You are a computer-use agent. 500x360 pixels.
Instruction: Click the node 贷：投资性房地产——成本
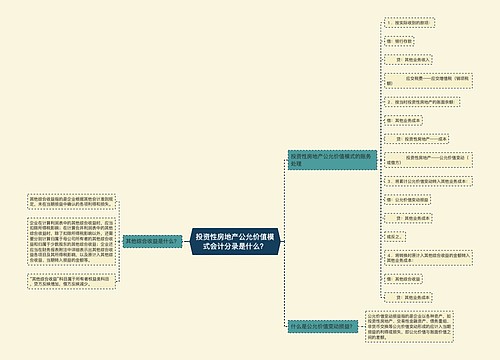click(416, 139)
